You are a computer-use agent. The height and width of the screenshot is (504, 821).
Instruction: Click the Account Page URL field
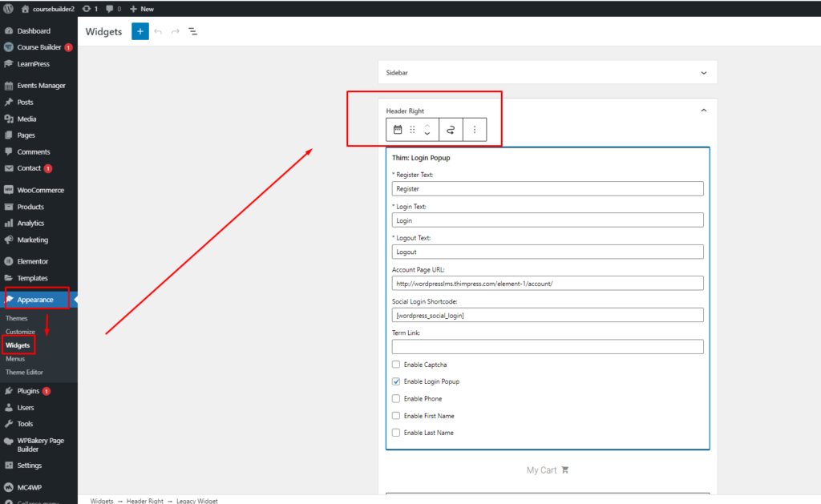[548, 284]
